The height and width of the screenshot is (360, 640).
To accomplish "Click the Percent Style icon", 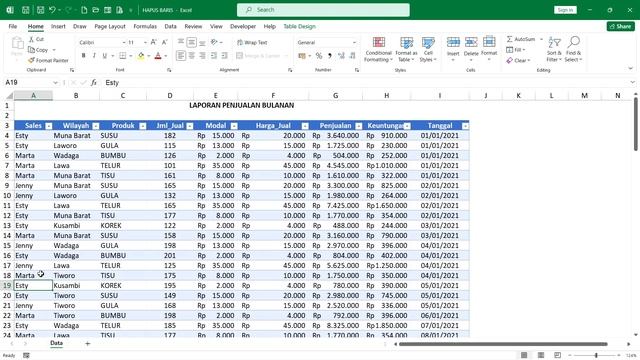I will pyautogui.click(x=319, y=56).
